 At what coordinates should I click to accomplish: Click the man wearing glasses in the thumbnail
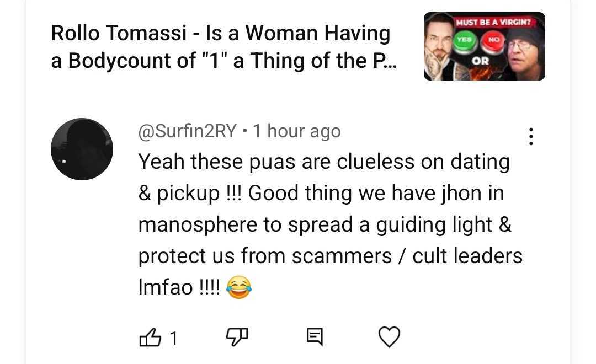coord(525,53)
